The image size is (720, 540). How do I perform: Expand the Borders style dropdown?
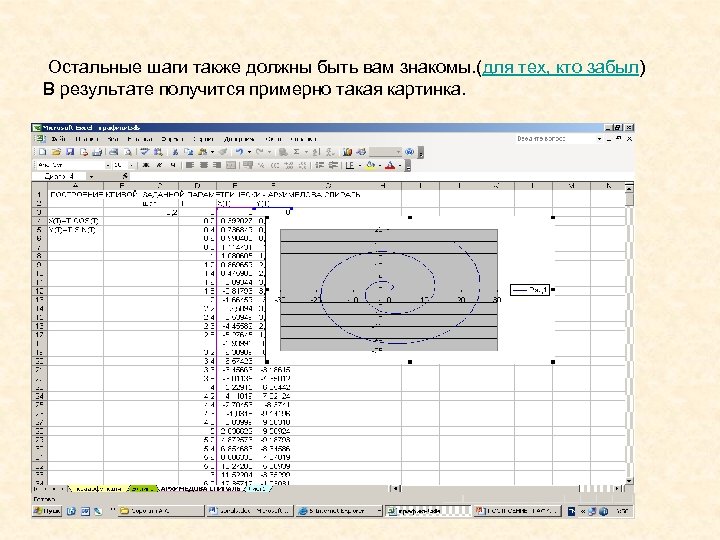359,165
